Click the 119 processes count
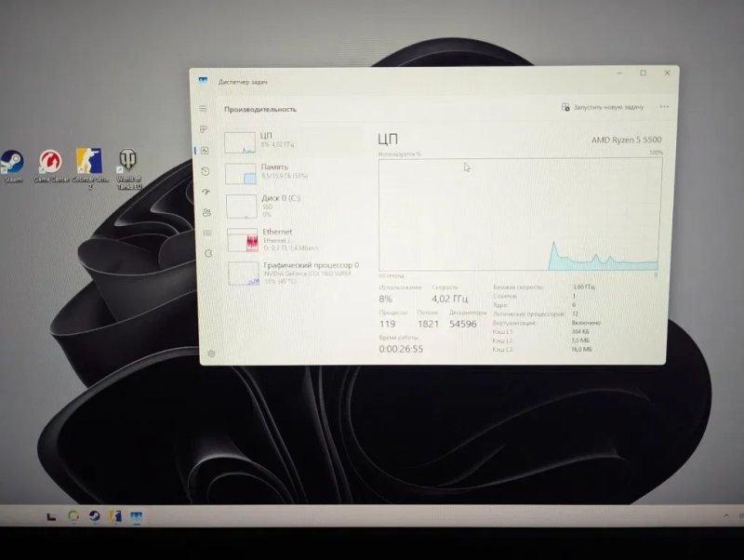The height and width of the screenshot is (560, 744). point(387,324)
